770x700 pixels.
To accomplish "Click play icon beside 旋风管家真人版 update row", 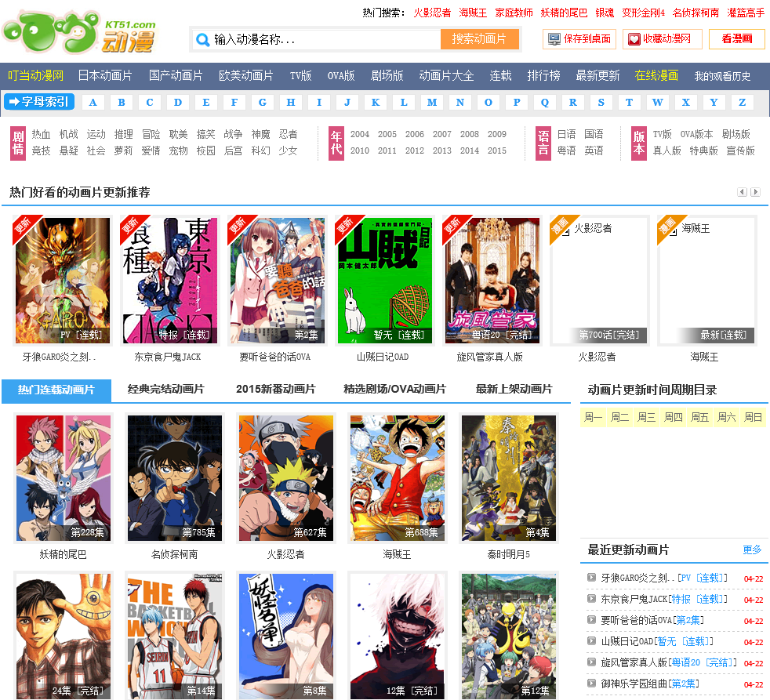I will 592,662.
